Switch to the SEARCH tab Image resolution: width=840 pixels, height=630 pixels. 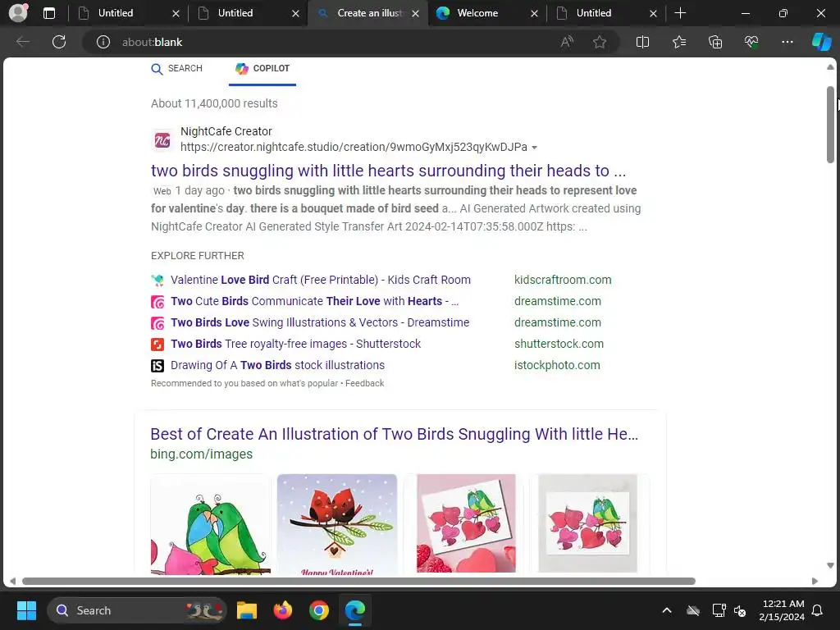(x=177, y=69)
